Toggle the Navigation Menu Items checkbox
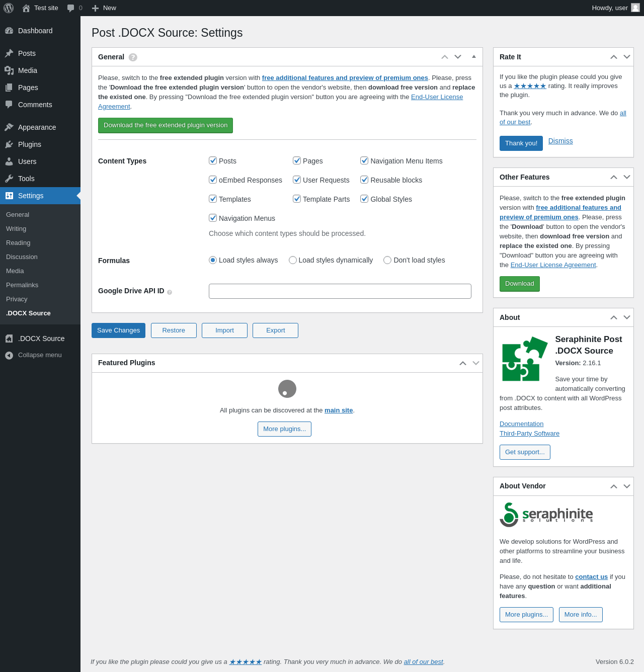Image resolution: width=644 pixels, height=672 pixels. tap(364, 160)
